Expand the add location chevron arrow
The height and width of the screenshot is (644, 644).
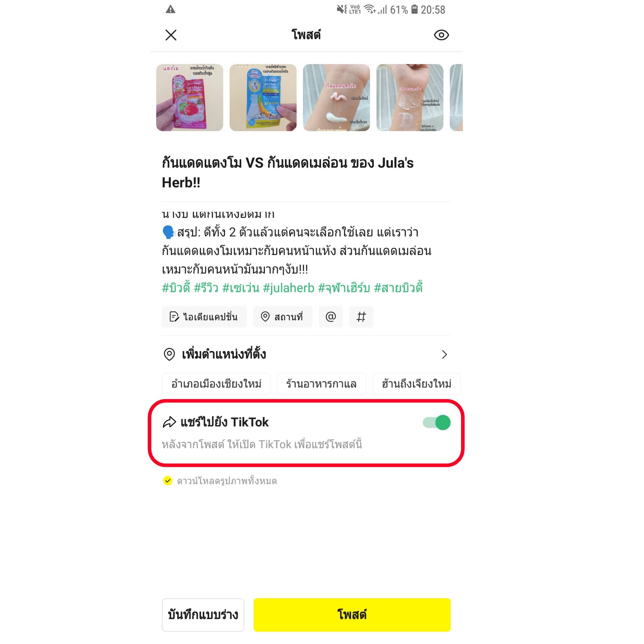pos(444,354)
